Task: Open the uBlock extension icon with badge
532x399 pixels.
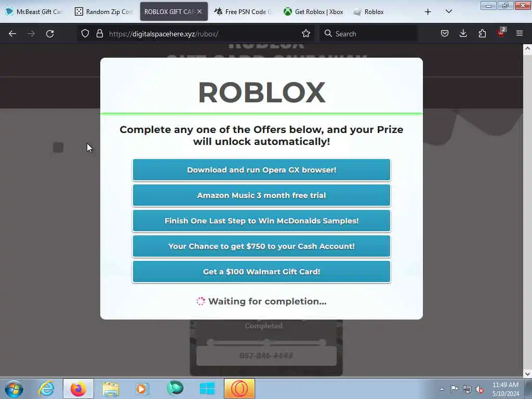Action: [501, 33]
